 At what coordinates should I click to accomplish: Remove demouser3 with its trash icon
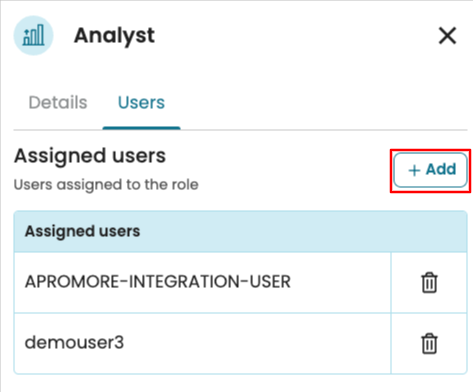429,343
